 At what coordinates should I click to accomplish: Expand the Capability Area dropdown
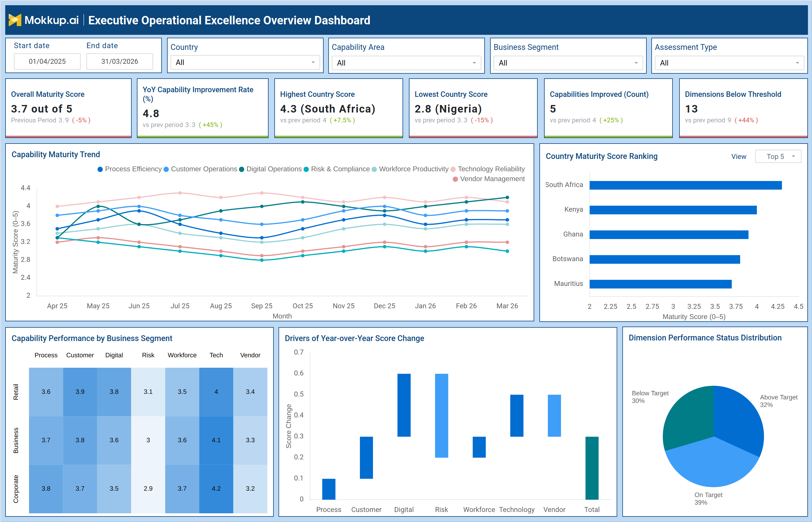click(x=406, y=63)
